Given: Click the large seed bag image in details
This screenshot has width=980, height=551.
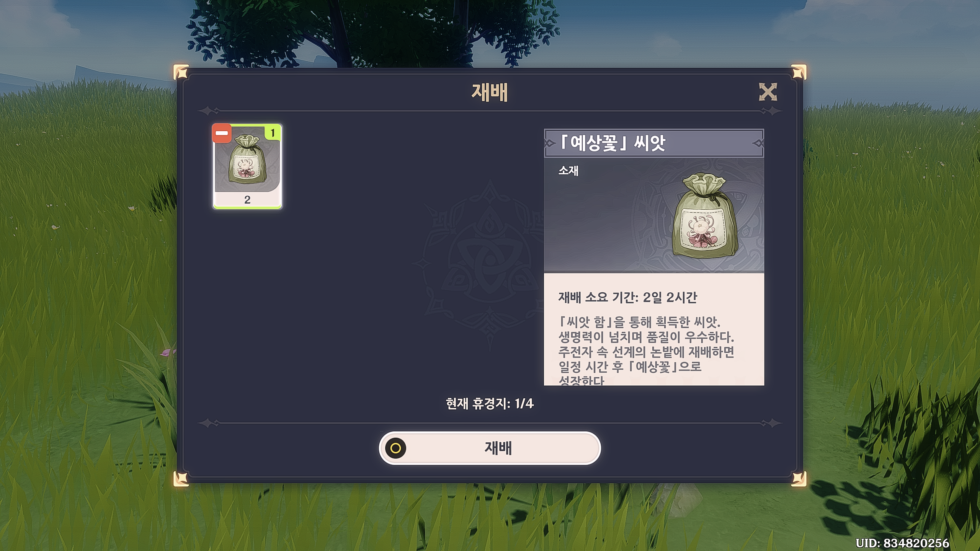Looking at the screenshot, I should [705, 215].
